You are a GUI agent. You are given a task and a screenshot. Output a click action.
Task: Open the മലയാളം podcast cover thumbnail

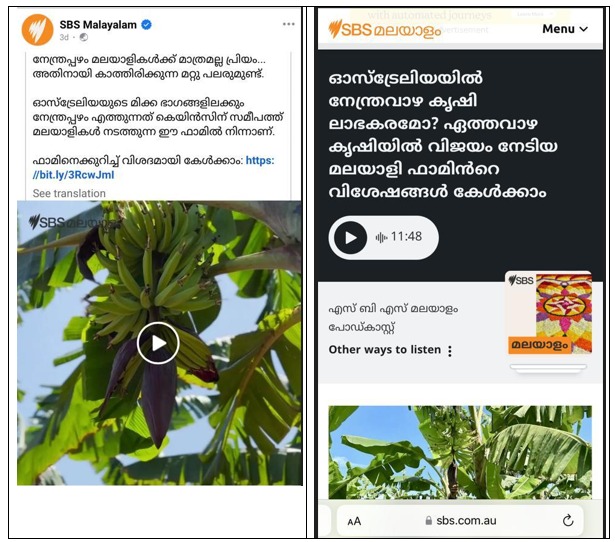tap(549, 313)
